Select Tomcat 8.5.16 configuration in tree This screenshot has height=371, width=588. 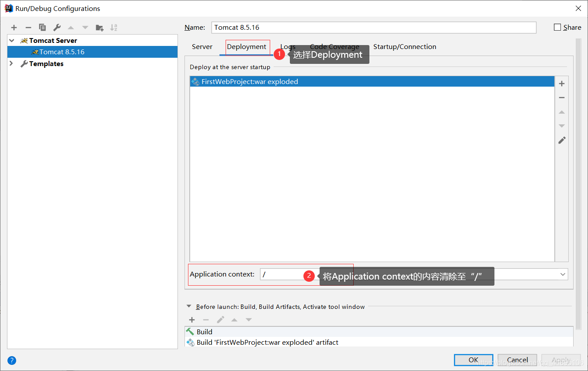pyautogui.click(x=92, y=52)
